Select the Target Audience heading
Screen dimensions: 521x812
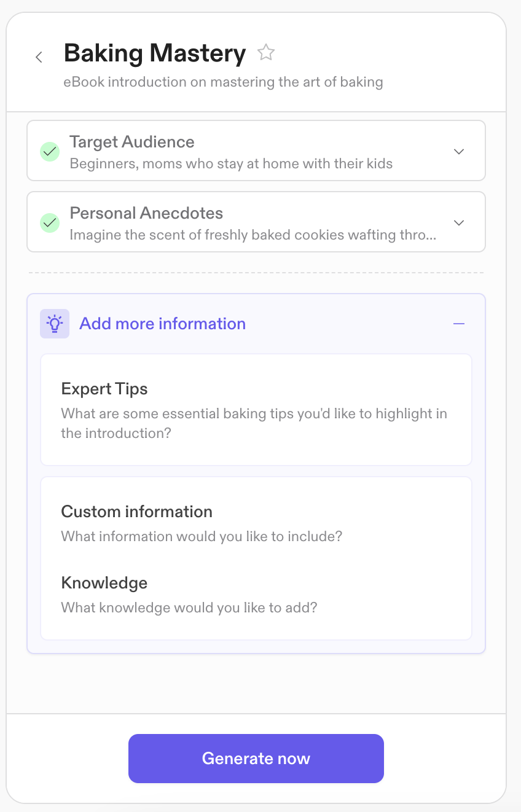pyautogui.click(x=132, y=142)
